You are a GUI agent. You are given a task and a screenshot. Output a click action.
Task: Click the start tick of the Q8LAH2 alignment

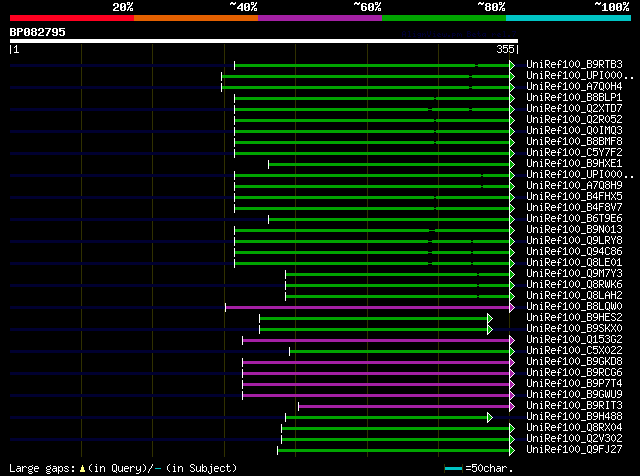[285, 296]
